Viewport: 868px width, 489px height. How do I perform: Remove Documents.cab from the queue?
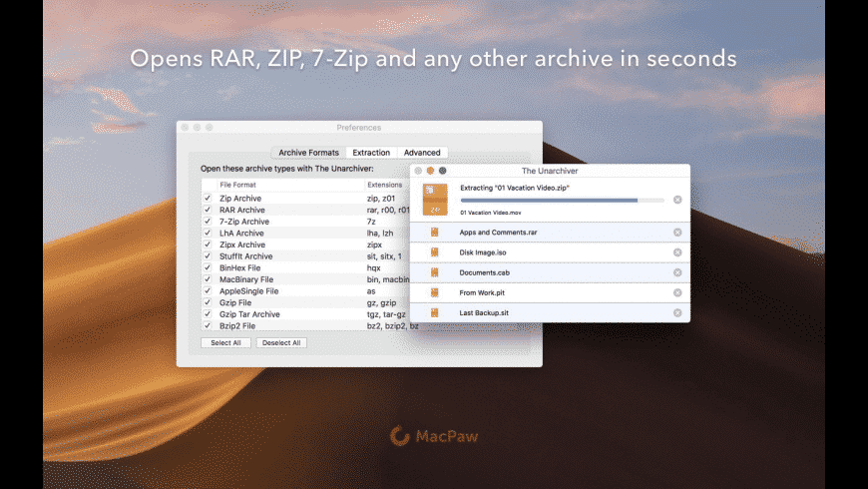(x=677, y=272)
